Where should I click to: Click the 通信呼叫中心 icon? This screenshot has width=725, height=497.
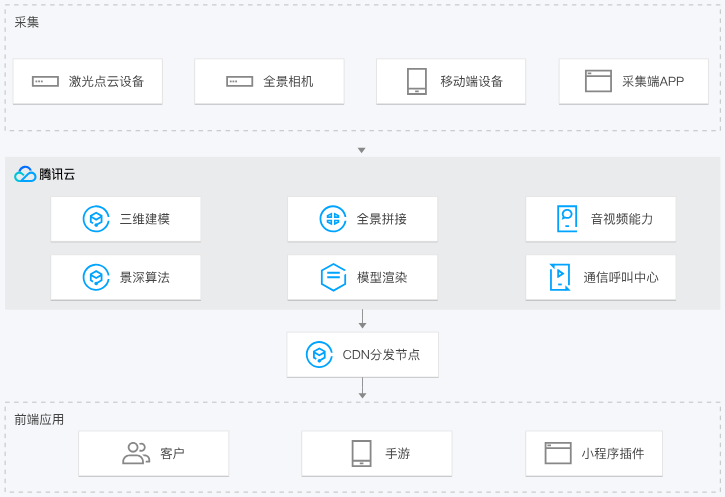(x=560, y=277)
